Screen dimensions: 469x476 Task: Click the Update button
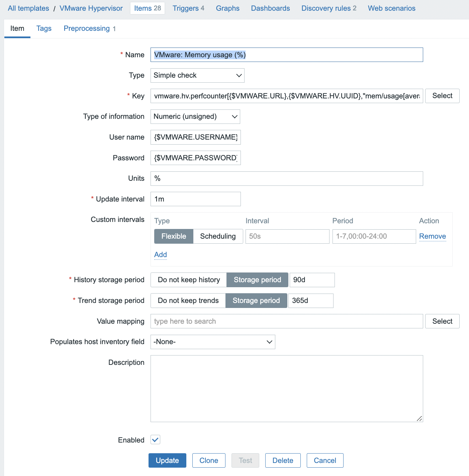tap(167, 460)
